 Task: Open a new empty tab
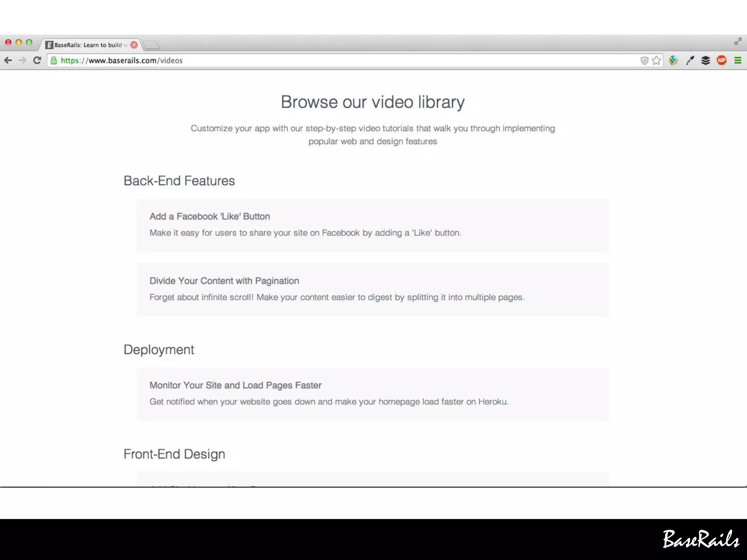tap(151, 45)
